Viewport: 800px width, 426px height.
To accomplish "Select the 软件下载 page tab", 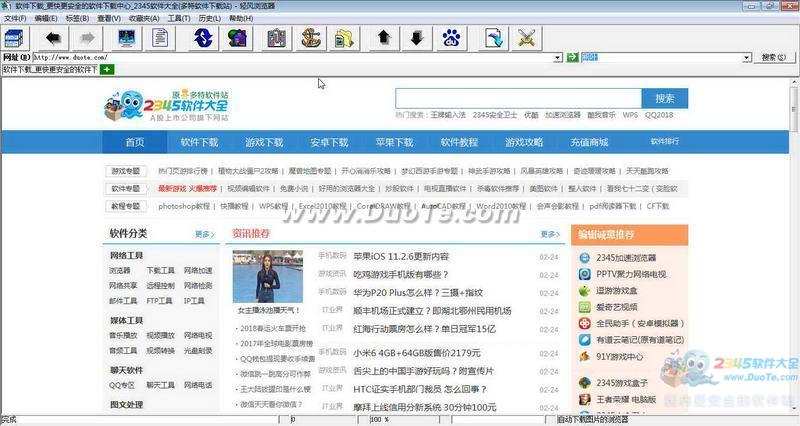I will [x=51, y=69].
